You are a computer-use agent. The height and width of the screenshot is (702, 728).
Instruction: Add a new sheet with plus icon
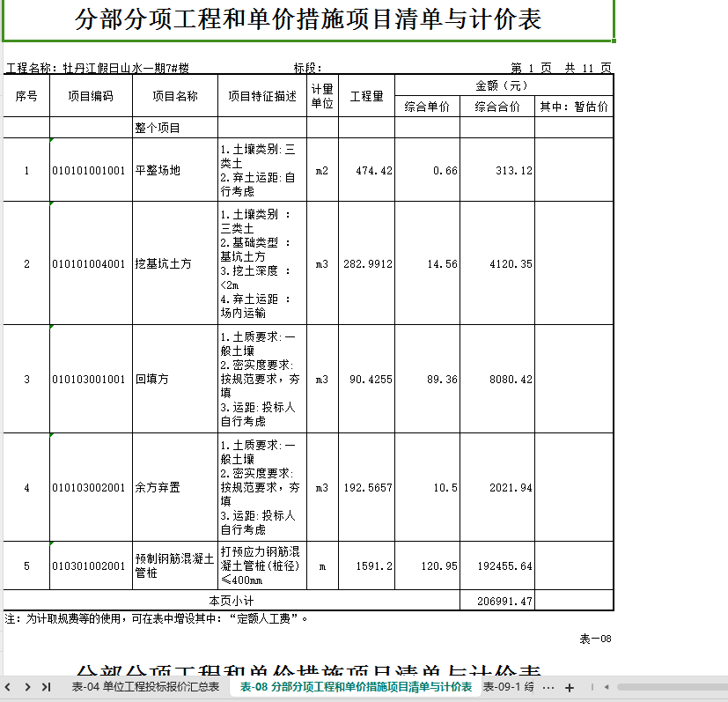[570, 688]
